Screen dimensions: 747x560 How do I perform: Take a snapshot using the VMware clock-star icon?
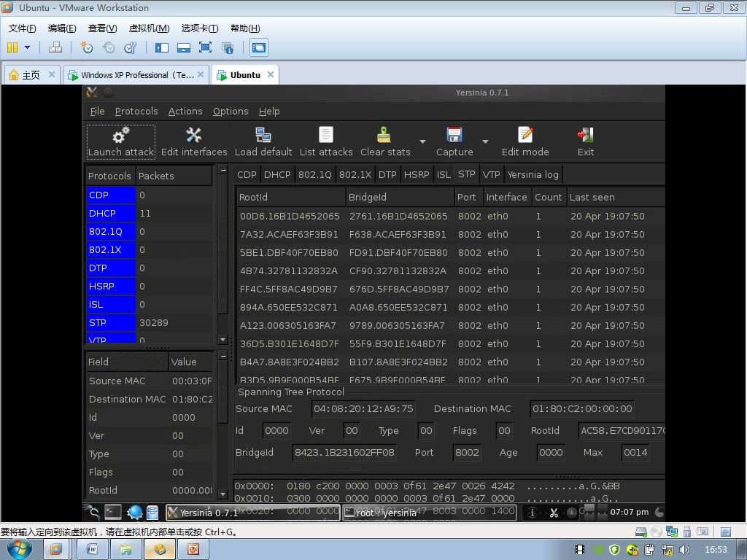(86, 47)
